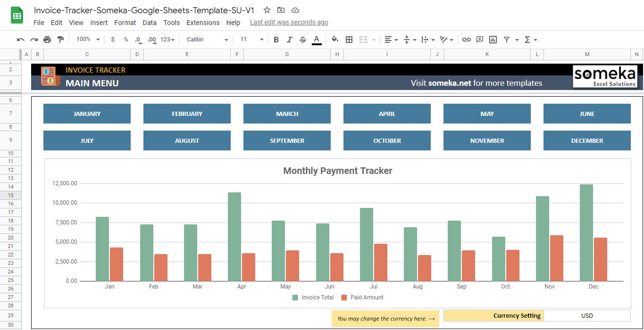The width and height of the screenshot is (644, 330).
Task: Open the View menu
Action: tap(76, 23)
